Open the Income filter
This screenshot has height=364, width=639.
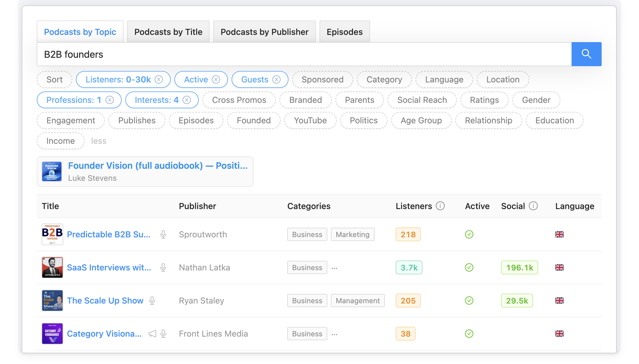coord(61,141)
